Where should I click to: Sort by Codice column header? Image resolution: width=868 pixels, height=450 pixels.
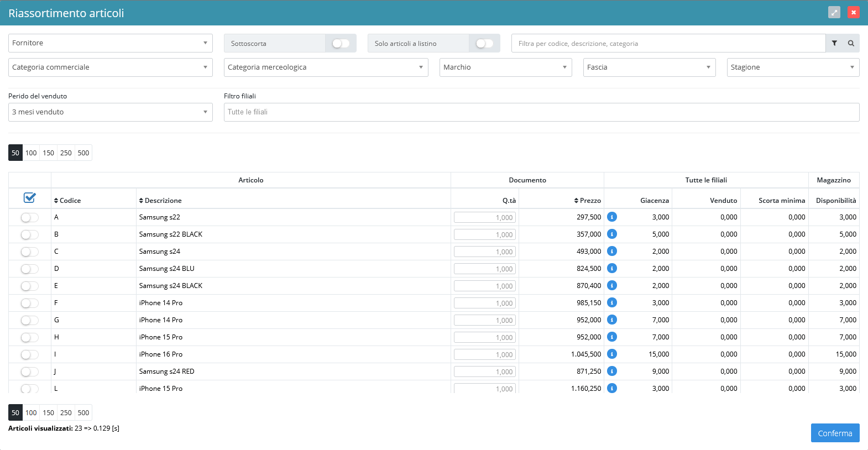point(67,200)
